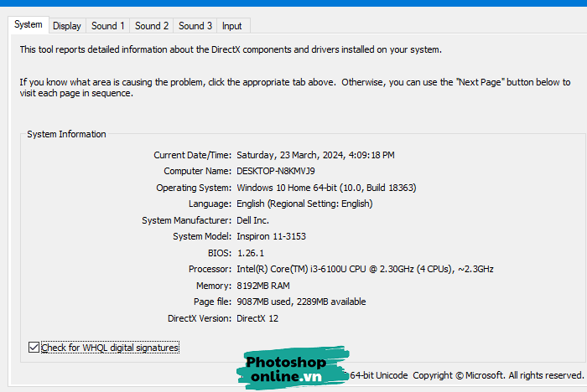The image size is (587, 392).
Task: Click the BIOS version 1.26.1
Action: [x=251, y=253]
